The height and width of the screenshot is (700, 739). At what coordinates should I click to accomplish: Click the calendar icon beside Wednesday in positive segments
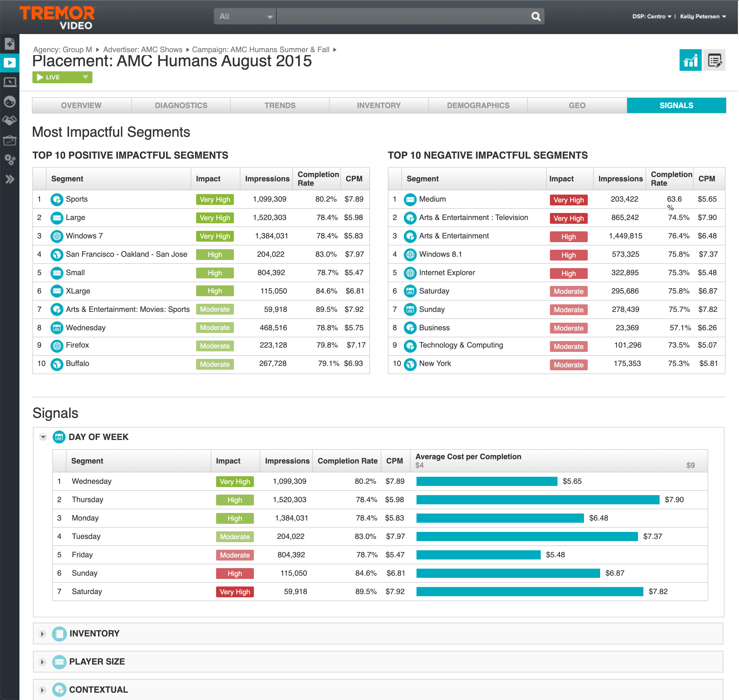pyautogui.click(x=57, y=328)
